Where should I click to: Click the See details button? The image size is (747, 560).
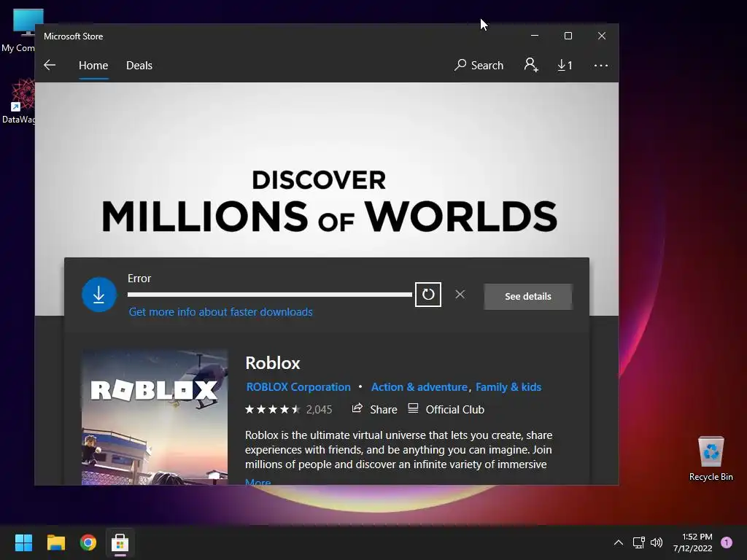click(528, 296)
